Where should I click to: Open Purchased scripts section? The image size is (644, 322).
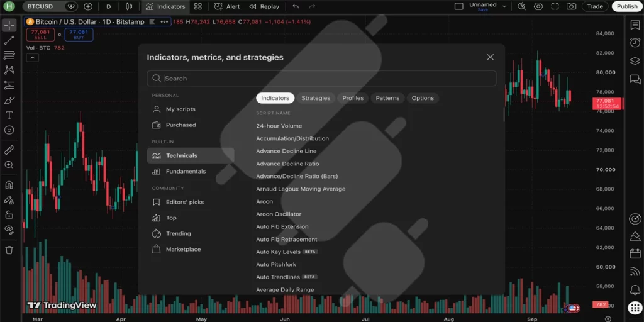191,125
